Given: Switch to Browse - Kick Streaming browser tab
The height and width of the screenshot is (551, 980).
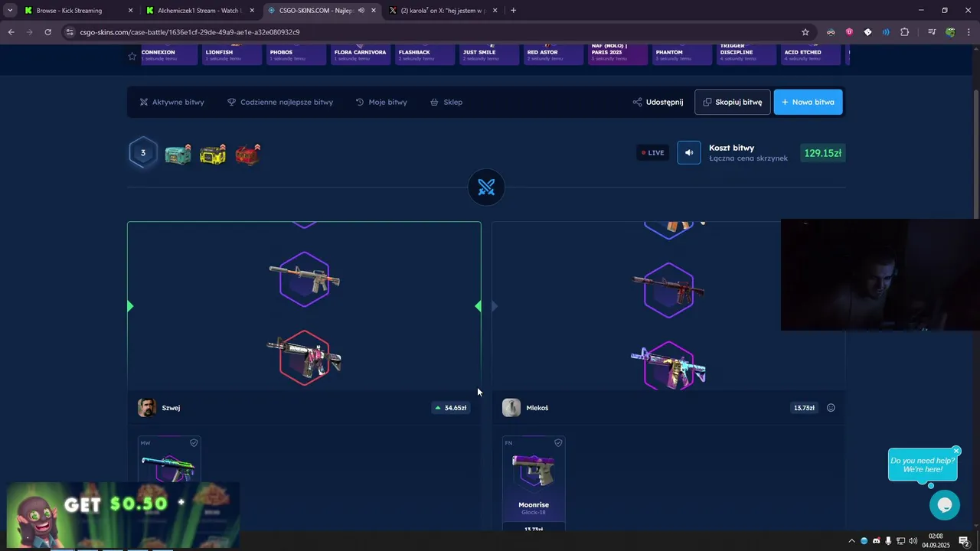Looking at the screenshot, I should 78,11.
